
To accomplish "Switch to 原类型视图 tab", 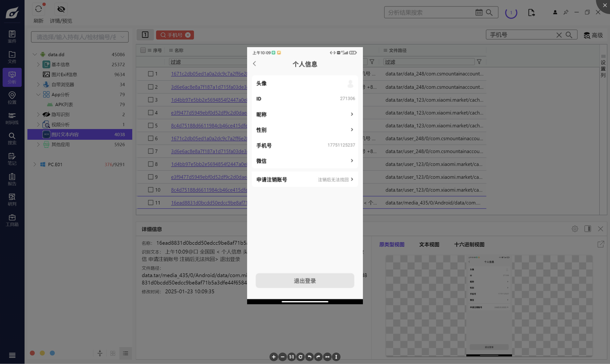I will tap(392, 244).
